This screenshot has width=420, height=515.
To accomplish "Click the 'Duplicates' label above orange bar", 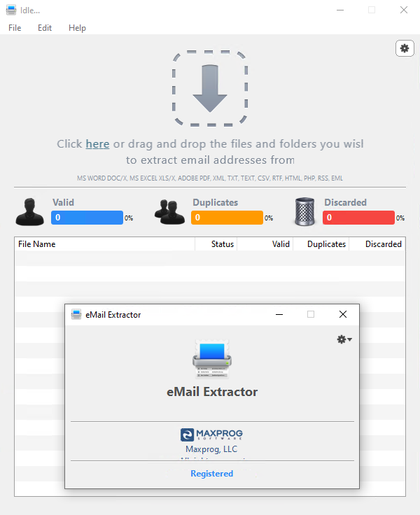I will [216, 202].
